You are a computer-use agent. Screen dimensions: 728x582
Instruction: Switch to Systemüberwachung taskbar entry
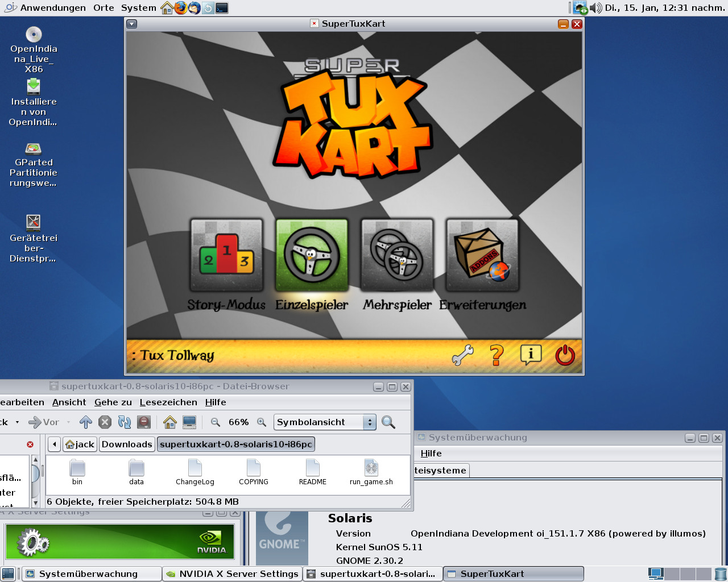coord(91,574)
